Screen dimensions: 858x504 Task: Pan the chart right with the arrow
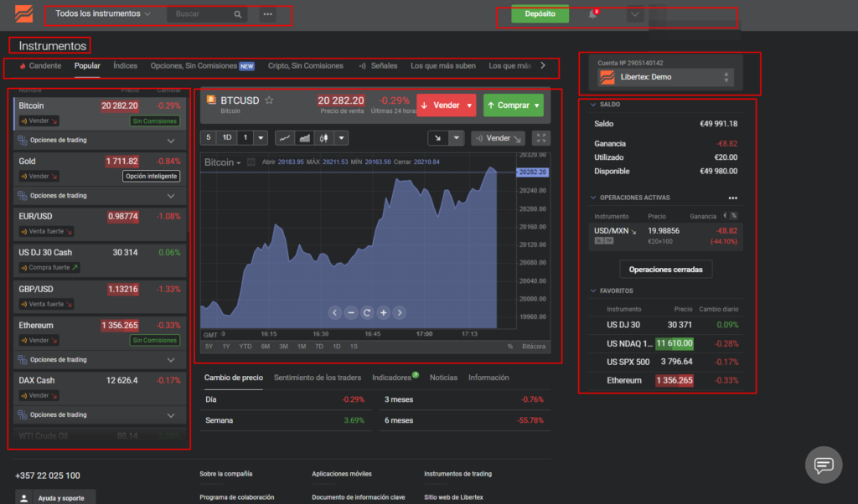pos(400,312)
